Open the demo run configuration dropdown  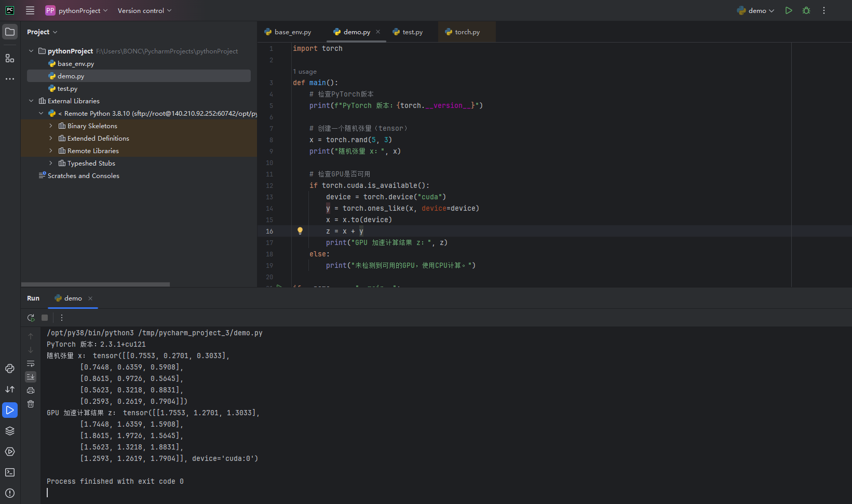[755, 10]
